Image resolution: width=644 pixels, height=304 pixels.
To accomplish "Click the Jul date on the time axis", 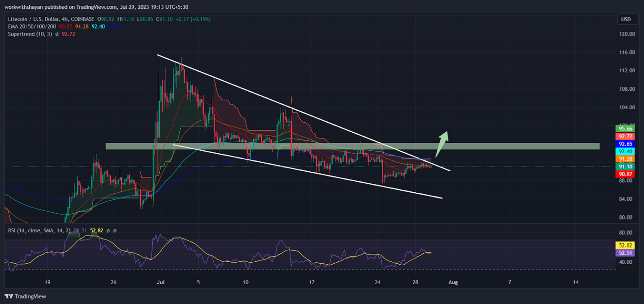I will (x=160, y=283).
